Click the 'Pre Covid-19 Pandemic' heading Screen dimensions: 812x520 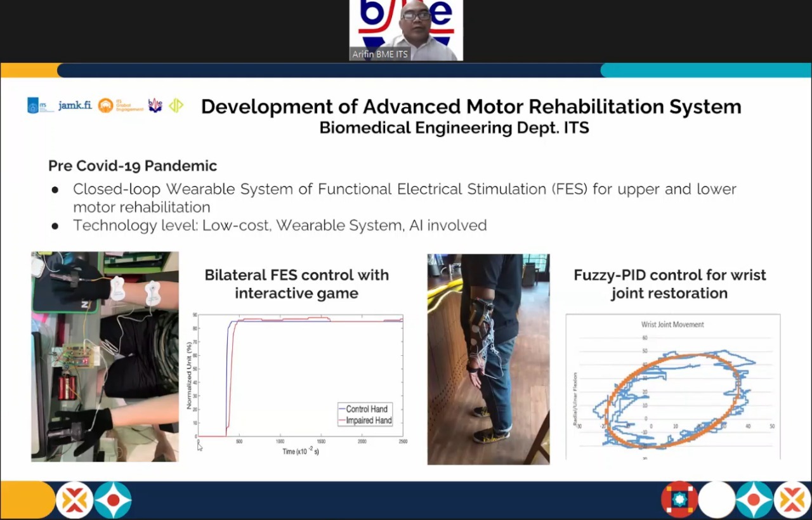[x=133, y=166]
